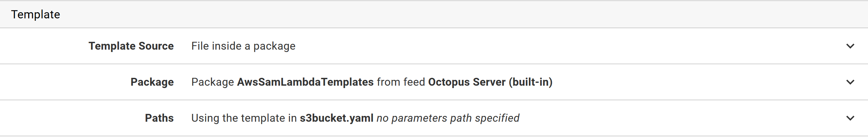868x137 pixels.
Task: Click the Template section header
Action: [36, 14]
